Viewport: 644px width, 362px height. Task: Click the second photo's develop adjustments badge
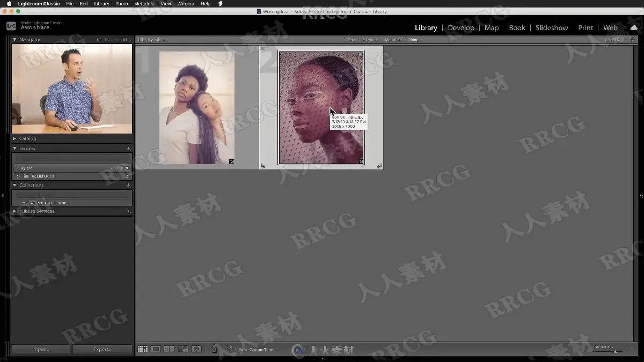point(361,161)
